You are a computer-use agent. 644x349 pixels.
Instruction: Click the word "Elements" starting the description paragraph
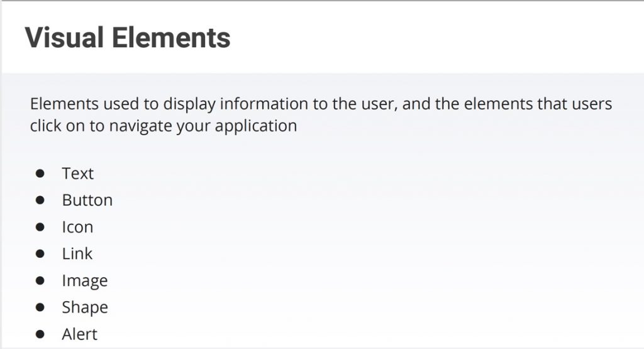pyautogui.click(x=65, y=104)
